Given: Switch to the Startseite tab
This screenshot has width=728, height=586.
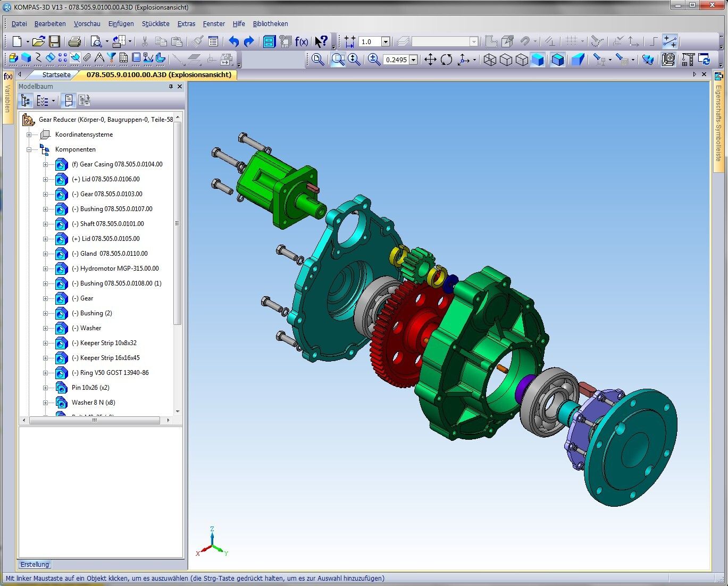Looking at the screenshot, I should pyautogui.click(x=56, y=75).
